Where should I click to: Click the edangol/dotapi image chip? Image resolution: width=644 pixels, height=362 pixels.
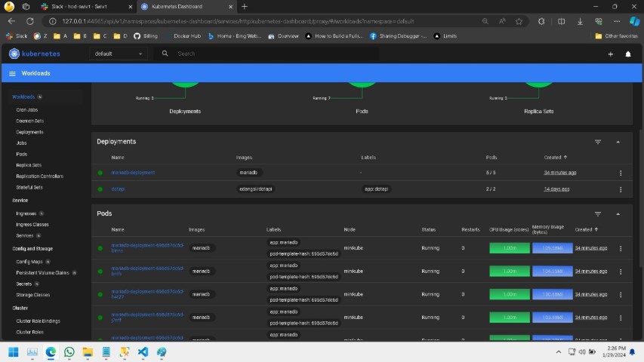[x=255, y=189]
